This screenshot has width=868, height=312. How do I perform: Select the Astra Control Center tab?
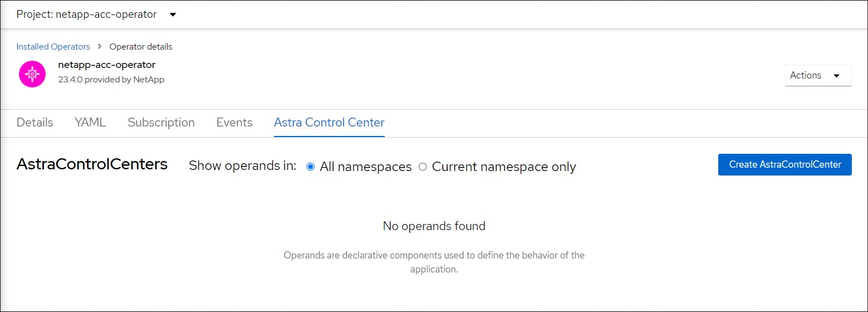(329, 123)
